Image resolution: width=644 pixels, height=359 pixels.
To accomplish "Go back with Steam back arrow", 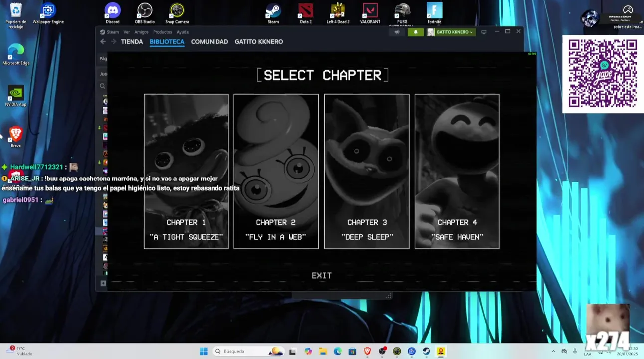I will pos(103,42).
